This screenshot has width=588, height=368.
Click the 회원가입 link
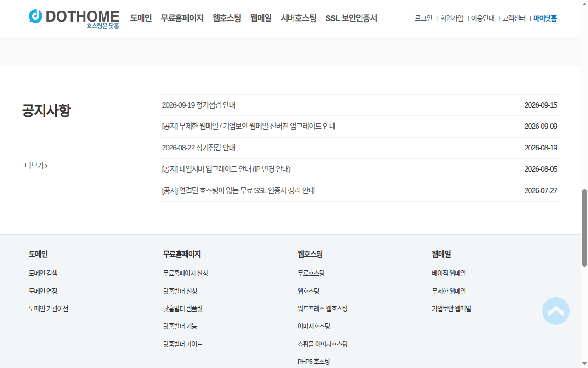pos(452,18)
